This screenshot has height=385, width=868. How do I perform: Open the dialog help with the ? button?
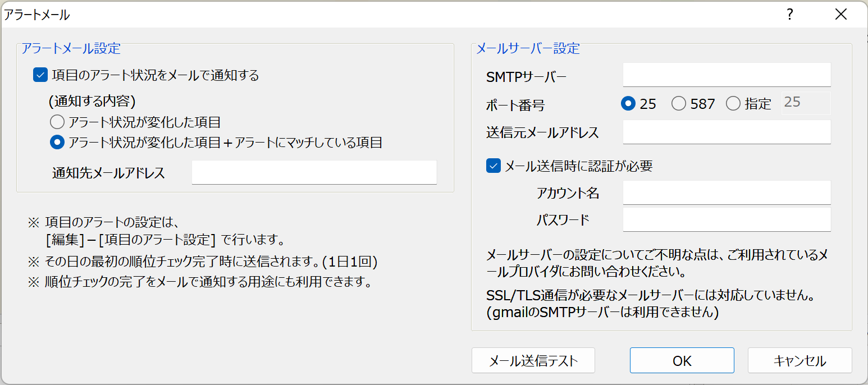(790, 14)
